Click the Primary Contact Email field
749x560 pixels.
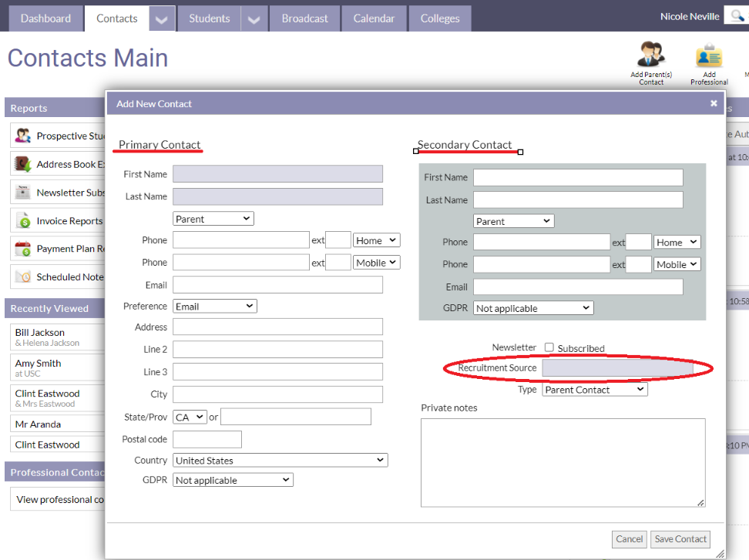pyautogui.click(x=277, y=285)
